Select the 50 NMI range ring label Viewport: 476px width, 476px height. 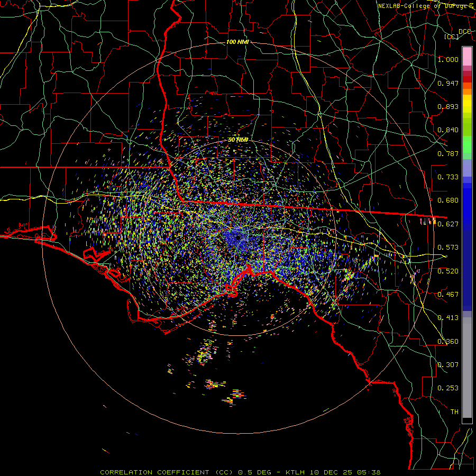pyautogui.click(x=237, y=140)
